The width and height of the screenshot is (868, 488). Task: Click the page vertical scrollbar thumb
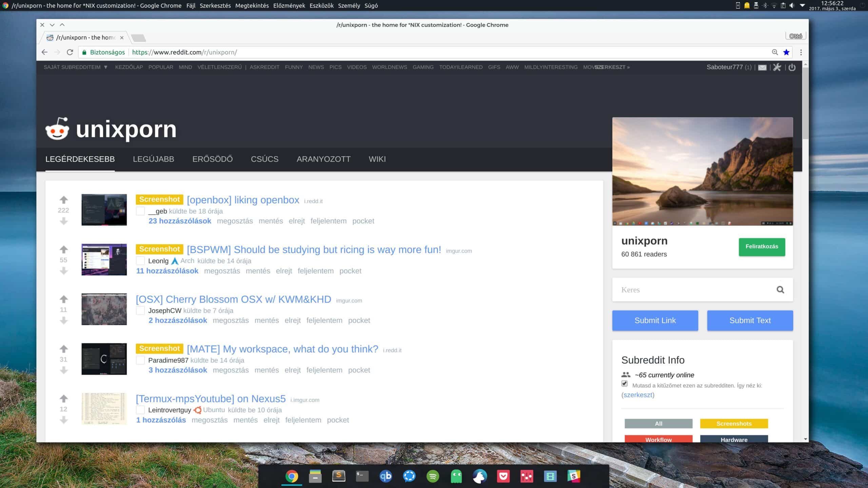(805, 103)
